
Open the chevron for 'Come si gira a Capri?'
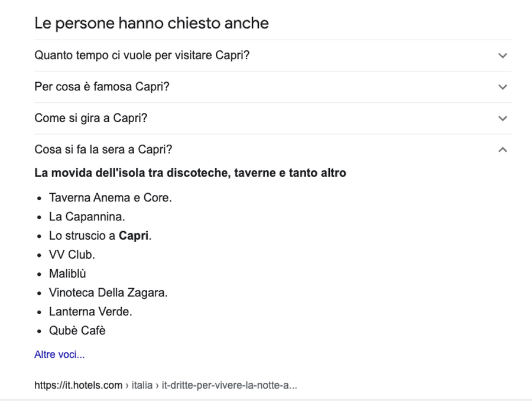point(502,118)
